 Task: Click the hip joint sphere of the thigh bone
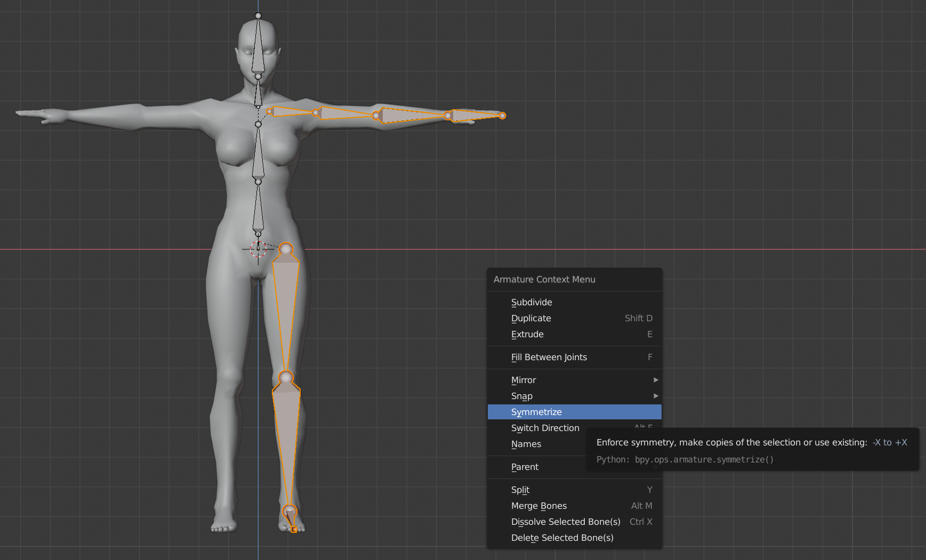(x=286, y=249)
